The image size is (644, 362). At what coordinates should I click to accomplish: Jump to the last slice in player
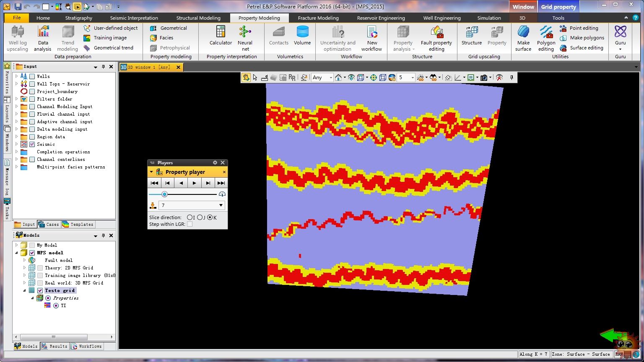tap(221, 183)
